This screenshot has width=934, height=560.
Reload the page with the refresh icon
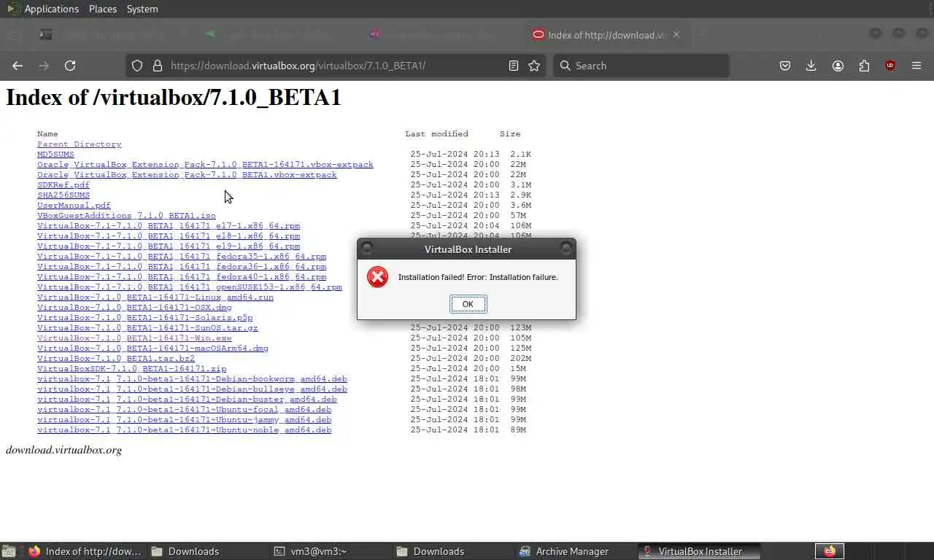tap(70, 66)
